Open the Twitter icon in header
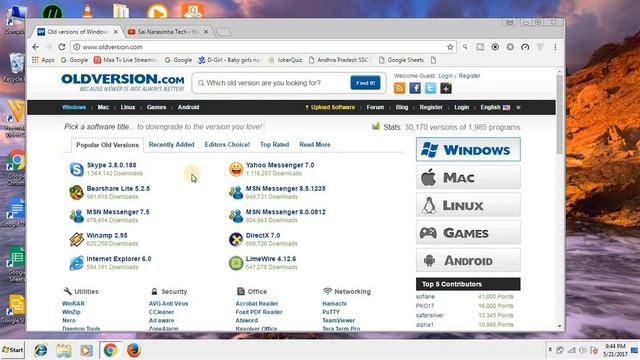Image resolution: width=640 pixels, height=360 pixels. point(431,88)
